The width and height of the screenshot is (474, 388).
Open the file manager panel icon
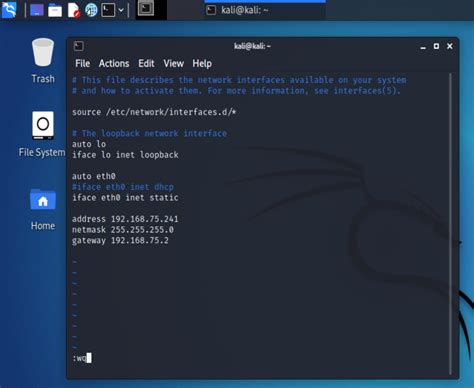click(55, 10)
